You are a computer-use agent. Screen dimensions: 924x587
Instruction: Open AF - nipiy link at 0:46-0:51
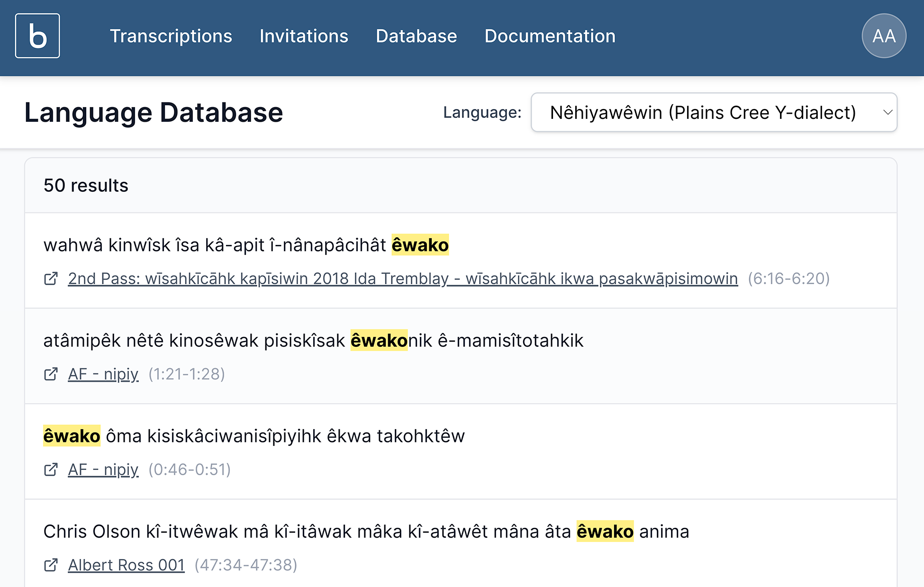[x=103, y=470]
